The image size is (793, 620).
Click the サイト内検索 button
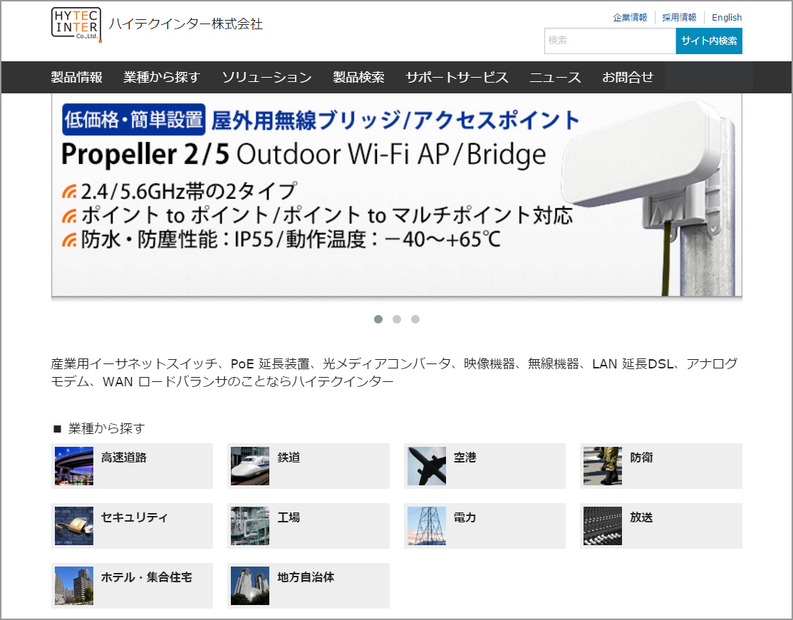709,41
